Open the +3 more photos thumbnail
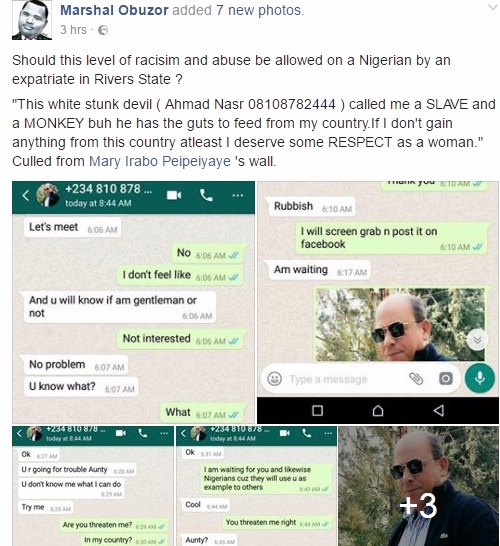500x546 pixels. [x=418, y=486]
